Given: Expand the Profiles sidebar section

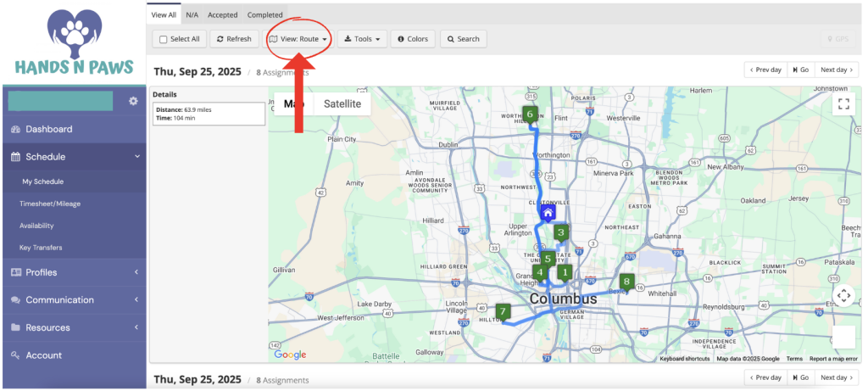Looking at the screenshot, I should 74,272.
